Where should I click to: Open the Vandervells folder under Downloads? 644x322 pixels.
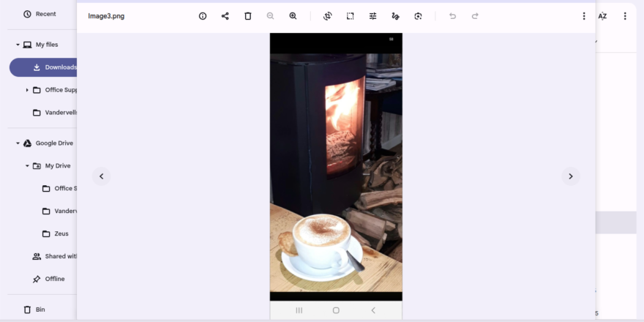[55, 113]
